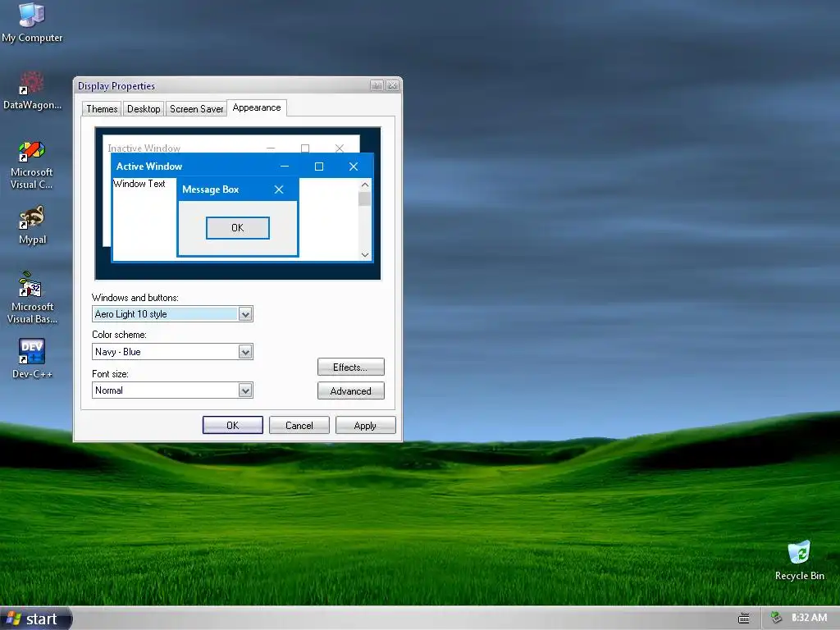Screen dimensions: 840x630
Task: Expand the Font size dropdown
Action: pyautogui.click(x=245, y=390)
